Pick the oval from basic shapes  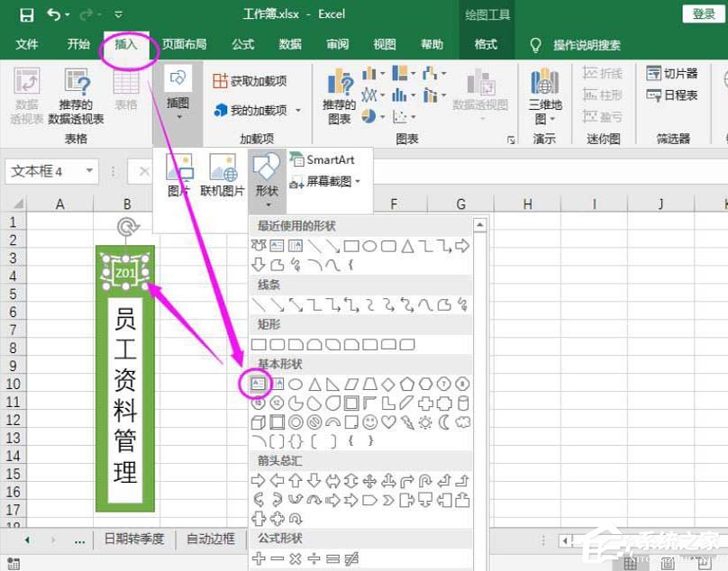tap(295, 383)
